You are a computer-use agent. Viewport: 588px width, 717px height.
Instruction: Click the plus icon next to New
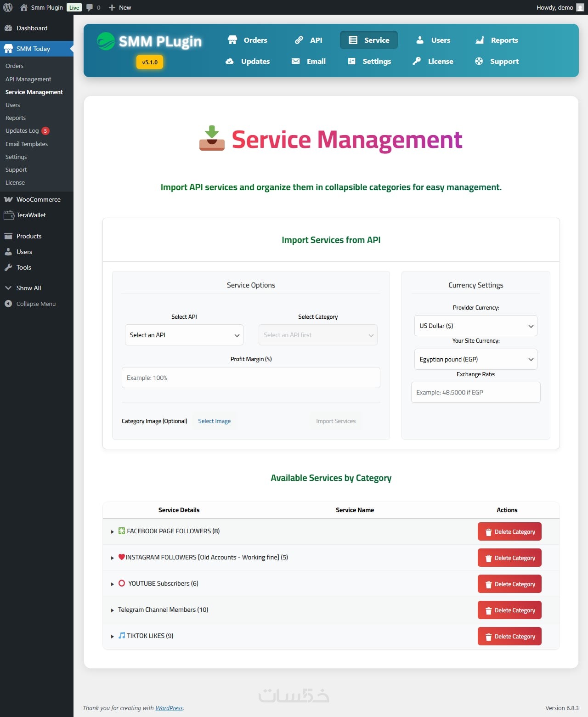click(x=112, y=7)
